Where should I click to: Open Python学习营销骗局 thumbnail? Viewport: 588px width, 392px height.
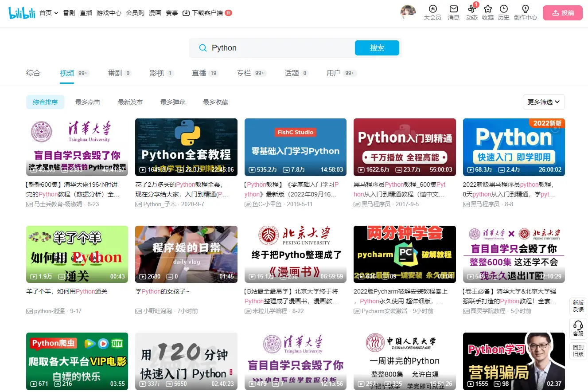pyautogui.click(x=514, y=361)
